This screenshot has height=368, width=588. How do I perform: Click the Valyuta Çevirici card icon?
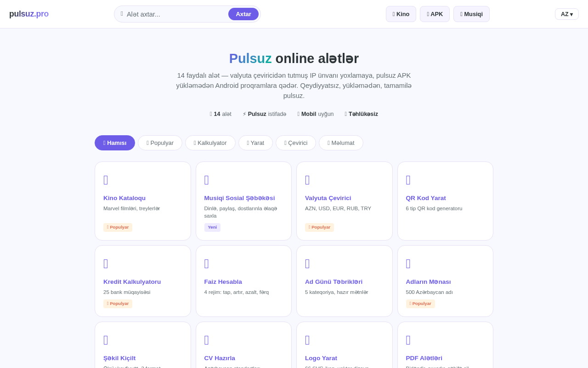(x=307, y=180)
